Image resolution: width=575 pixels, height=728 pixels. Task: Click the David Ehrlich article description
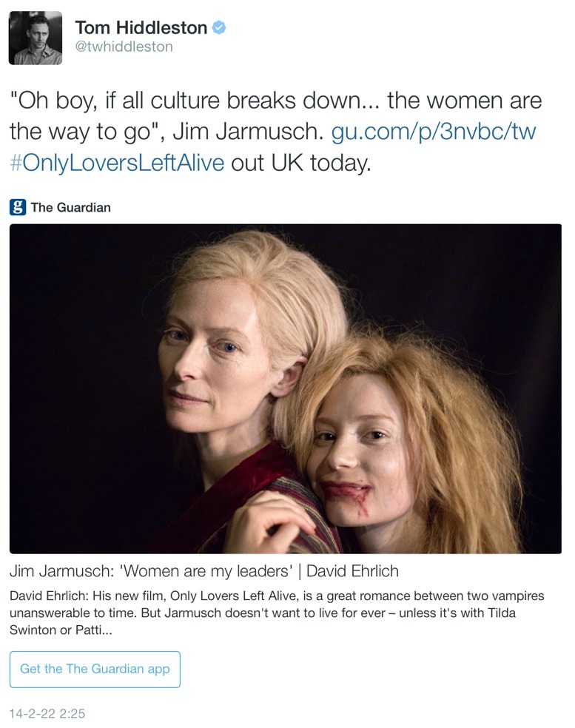coord(276,613)
